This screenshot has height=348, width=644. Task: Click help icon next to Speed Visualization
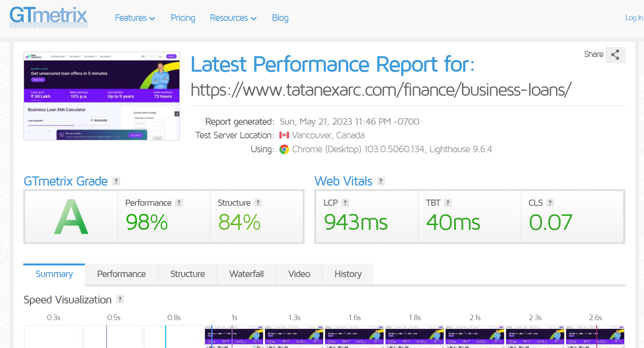tap(120, 299)
